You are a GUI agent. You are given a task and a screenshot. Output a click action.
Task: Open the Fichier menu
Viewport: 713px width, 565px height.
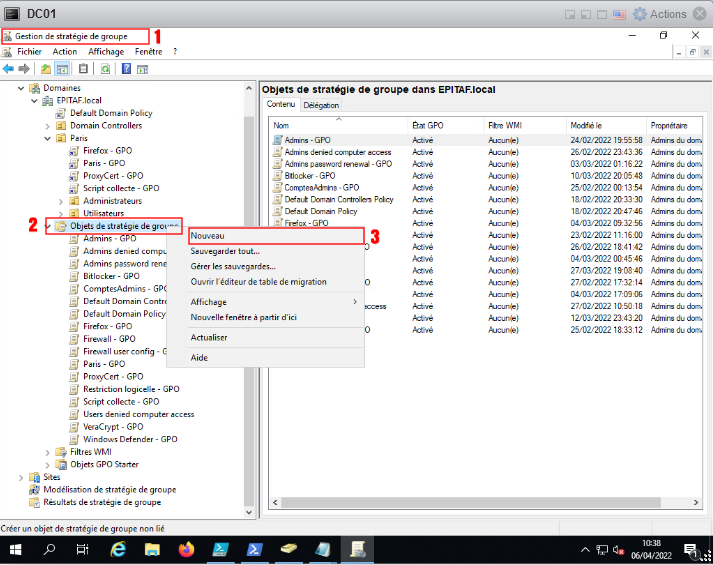29,51
